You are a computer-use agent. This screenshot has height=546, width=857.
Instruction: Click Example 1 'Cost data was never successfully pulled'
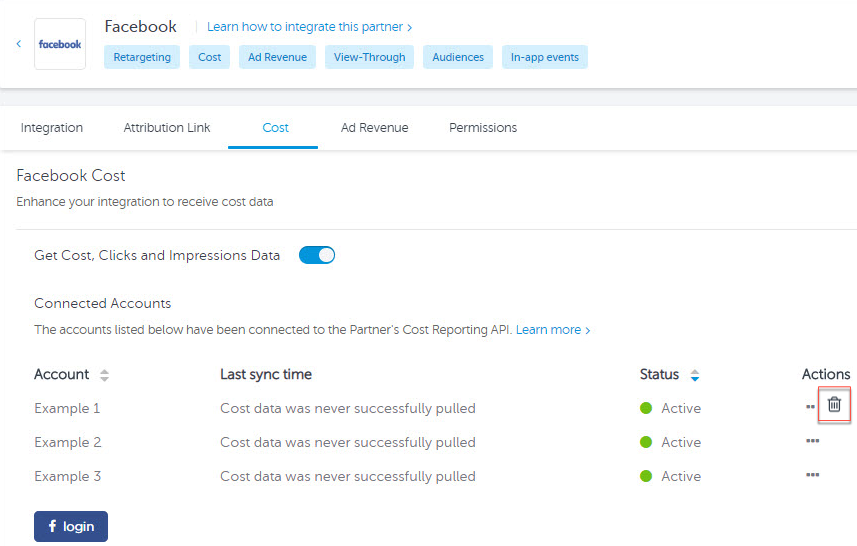point(348,408)
